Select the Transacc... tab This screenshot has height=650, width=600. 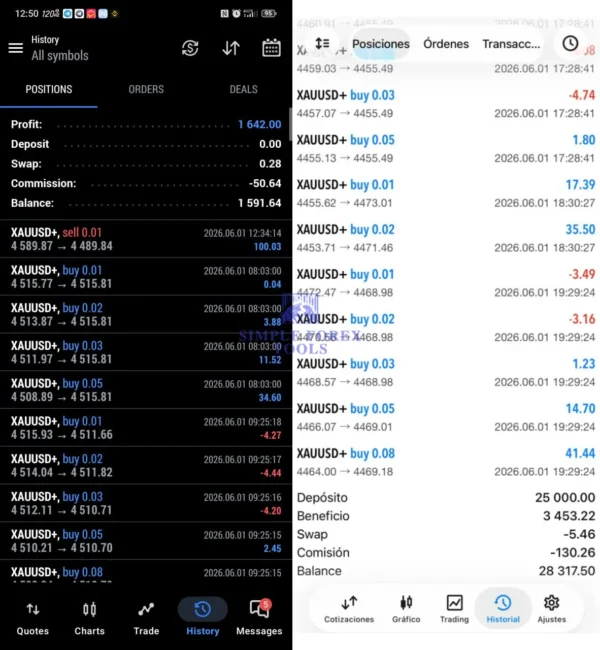(x=511, y=44)
